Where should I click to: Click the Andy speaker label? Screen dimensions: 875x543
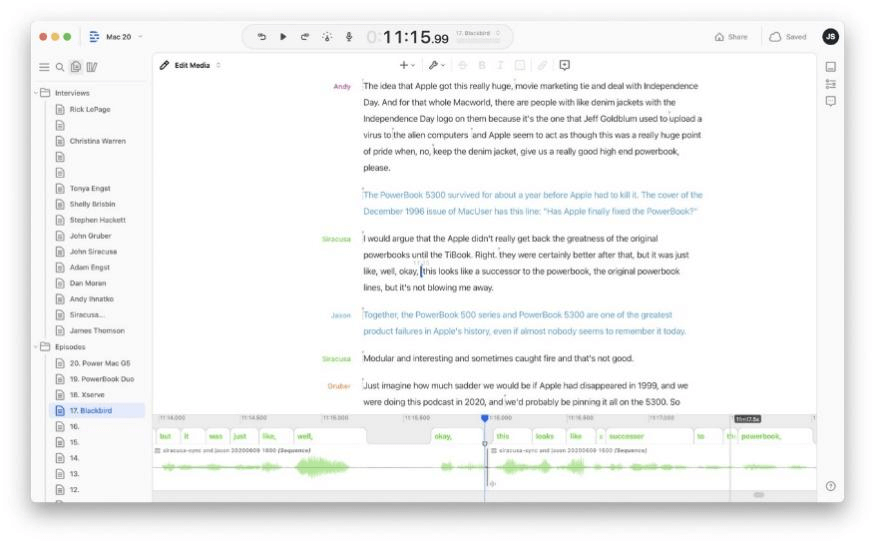pyautogui.click(x=342, y=87)
